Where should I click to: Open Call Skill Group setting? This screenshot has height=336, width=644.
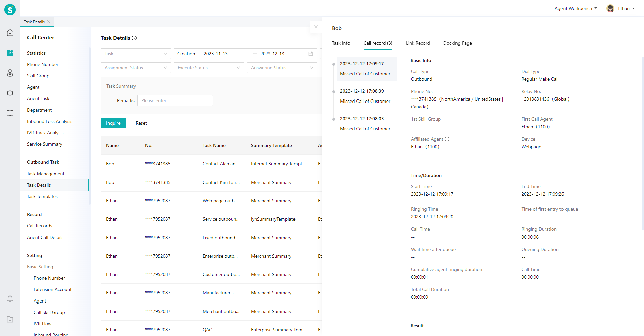[x=49, y=312]
